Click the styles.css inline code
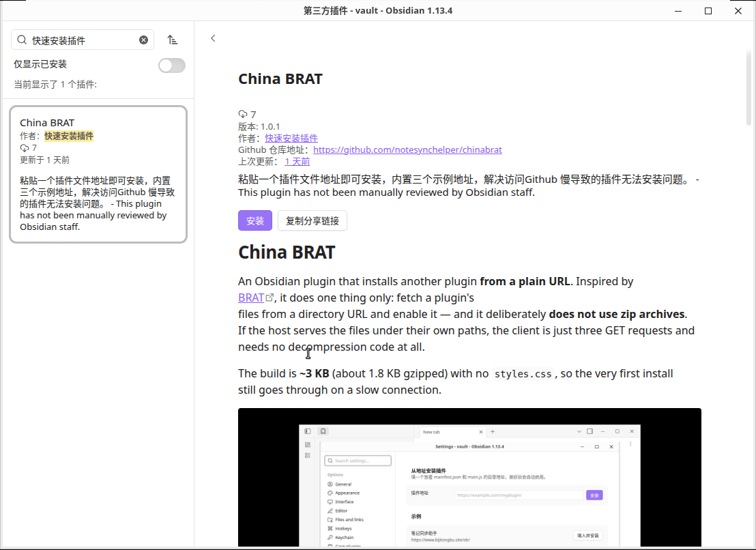756x550 pixels. 523,374
